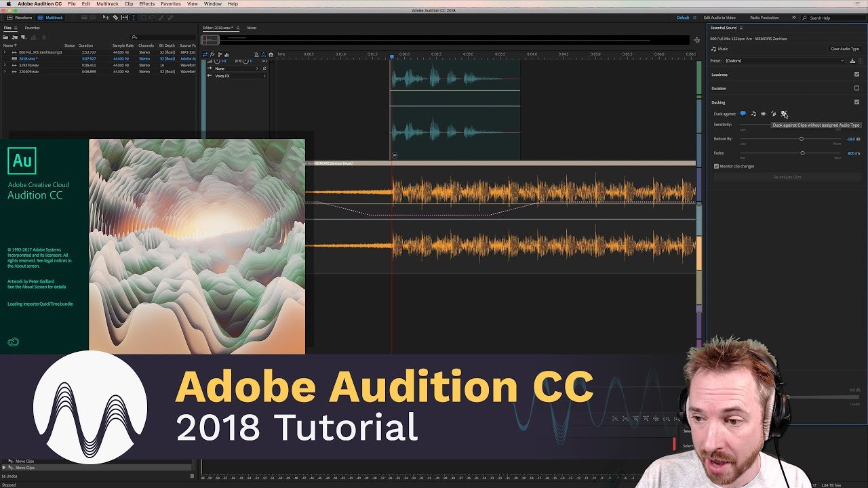The image size is (868, 488).
Task: Expand the 220409.wav file row
Action: point(5,71)
